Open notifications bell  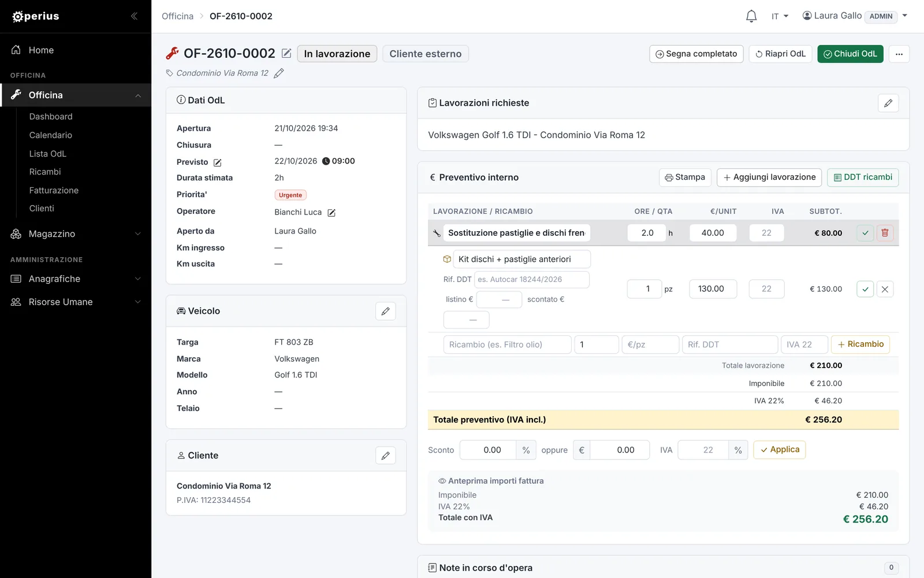[751, 16]
